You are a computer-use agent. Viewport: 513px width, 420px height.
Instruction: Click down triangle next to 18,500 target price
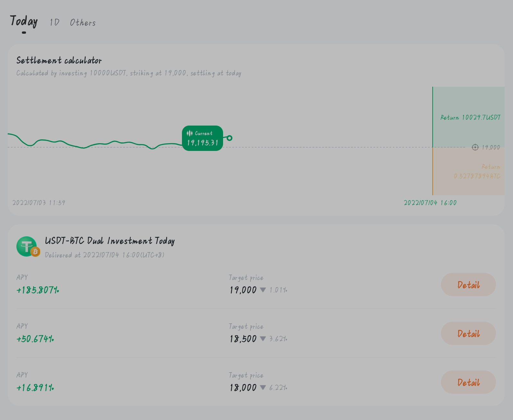tap(263, 339)
